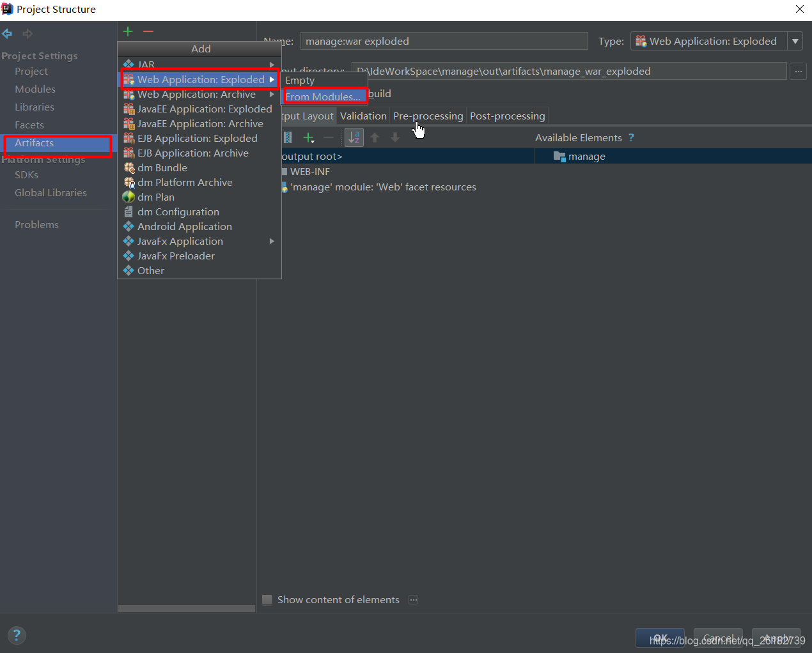Click the artifact list horizontal scrollbar

point(187,609)
